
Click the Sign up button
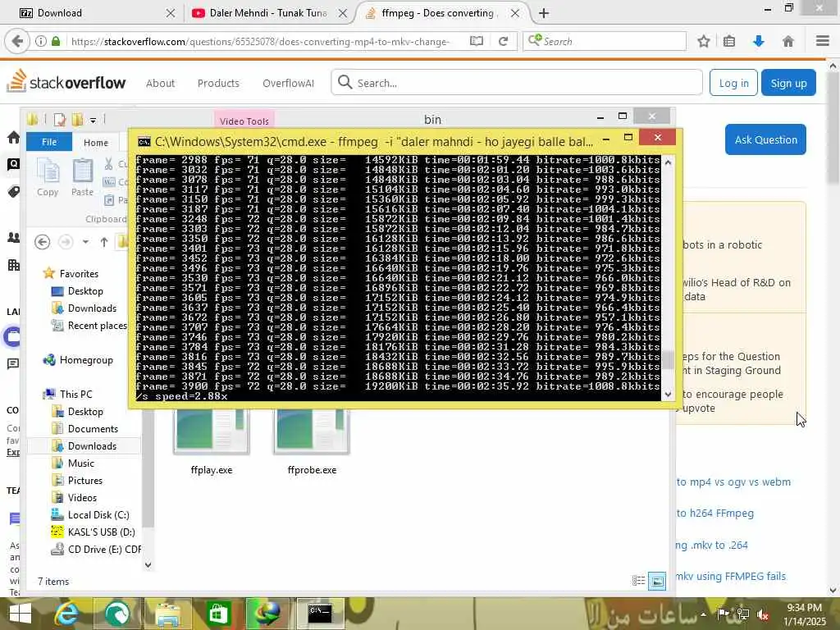point(788,83)
